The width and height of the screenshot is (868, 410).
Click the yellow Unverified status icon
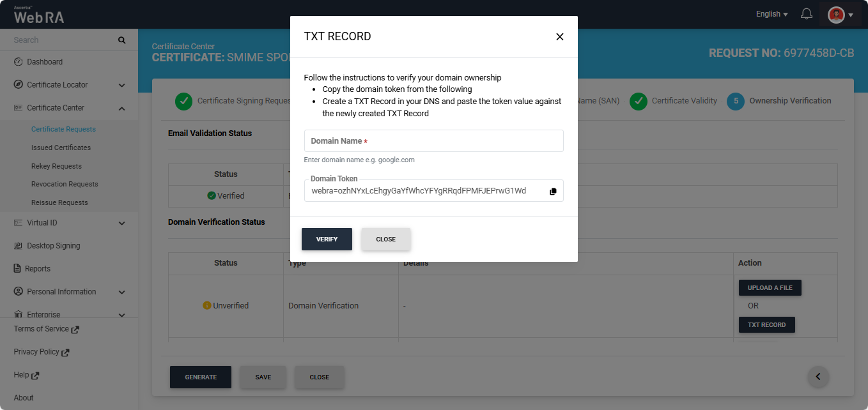pyautogui.click(x=206, y=306)
